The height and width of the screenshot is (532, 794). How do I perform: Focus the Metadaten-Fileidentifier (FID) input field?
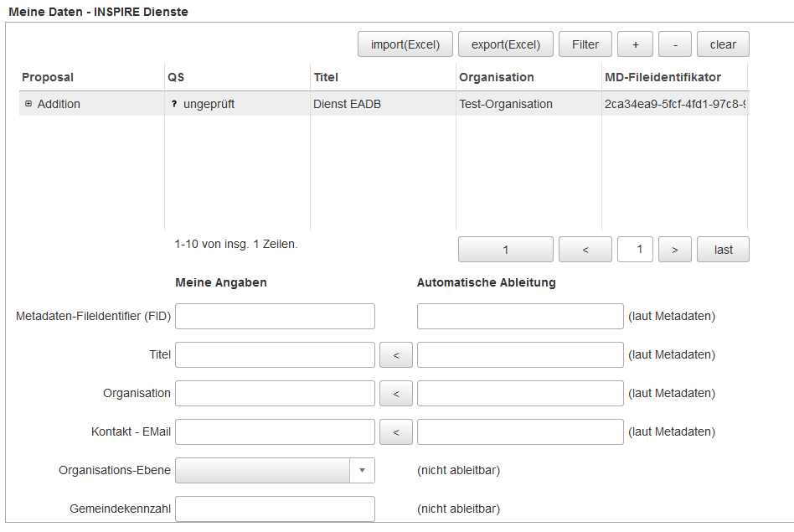[x=275, y=317]
